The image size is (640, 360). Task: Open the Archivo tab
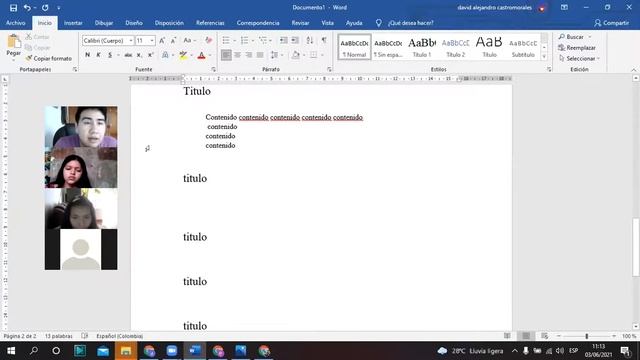point(16,23)
